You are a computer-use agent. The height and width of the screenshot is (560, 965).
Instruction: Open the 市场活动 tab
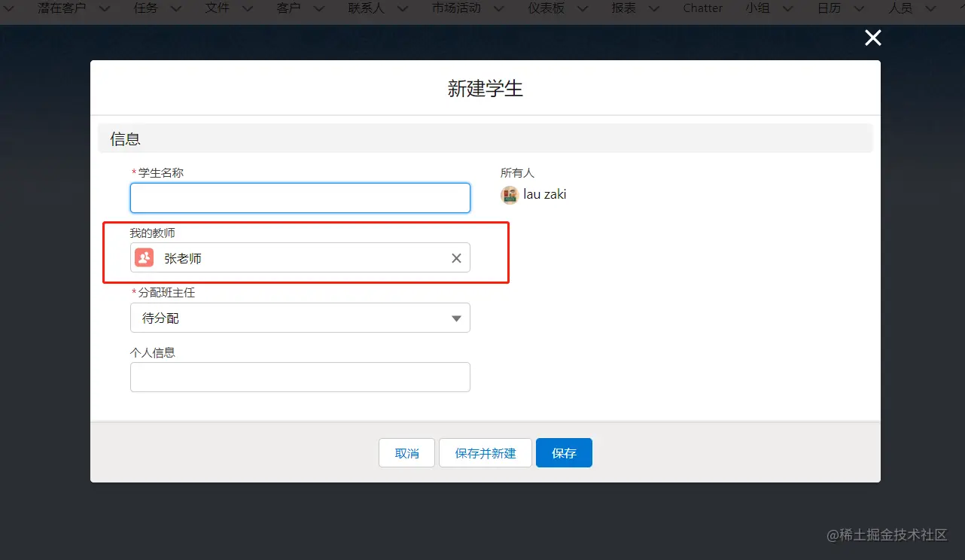(456, 8)
